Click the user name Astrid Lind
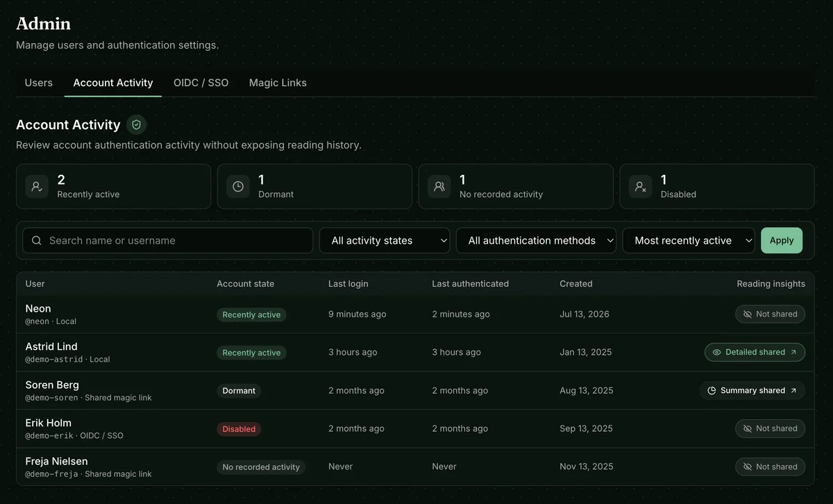 (51, 346)
